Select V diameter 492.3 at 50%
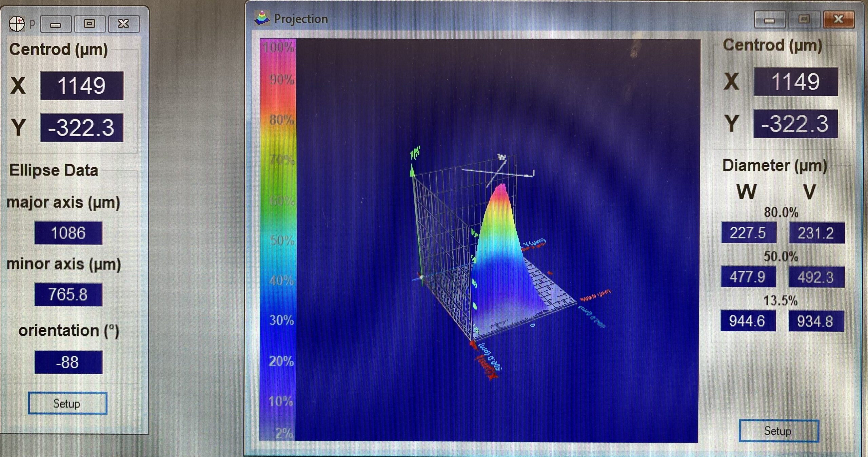 click(816, 277)
